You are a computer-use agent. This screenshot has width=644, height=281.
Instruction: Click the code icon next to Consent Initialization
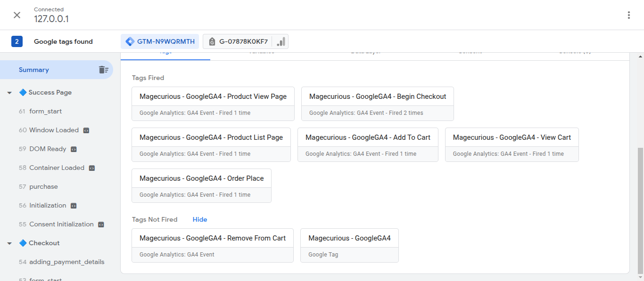click(x=100, y=224)
